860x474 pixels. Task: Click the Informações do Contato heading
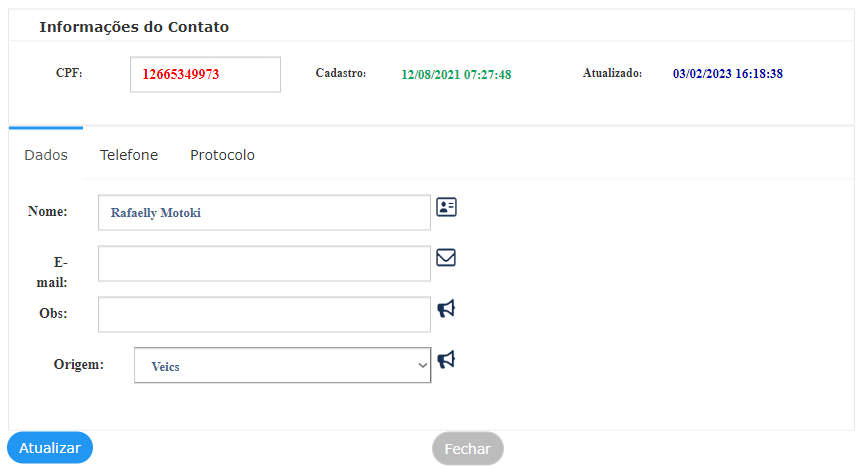click(x=134, y=27)
